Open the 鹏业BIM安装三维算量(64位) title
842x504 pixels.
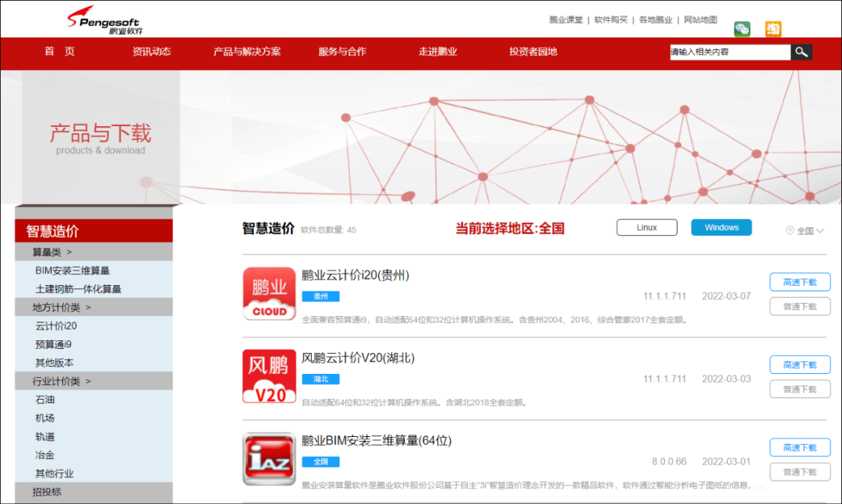[x=377, y=441]
